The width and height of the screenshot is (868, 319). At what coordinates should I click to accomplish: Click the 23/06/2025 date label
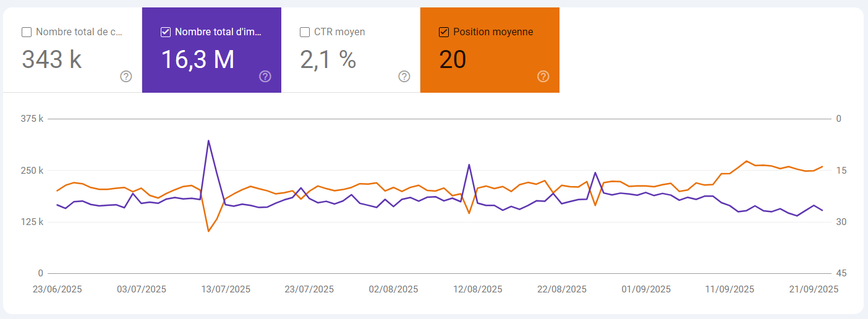pos(57,289)
